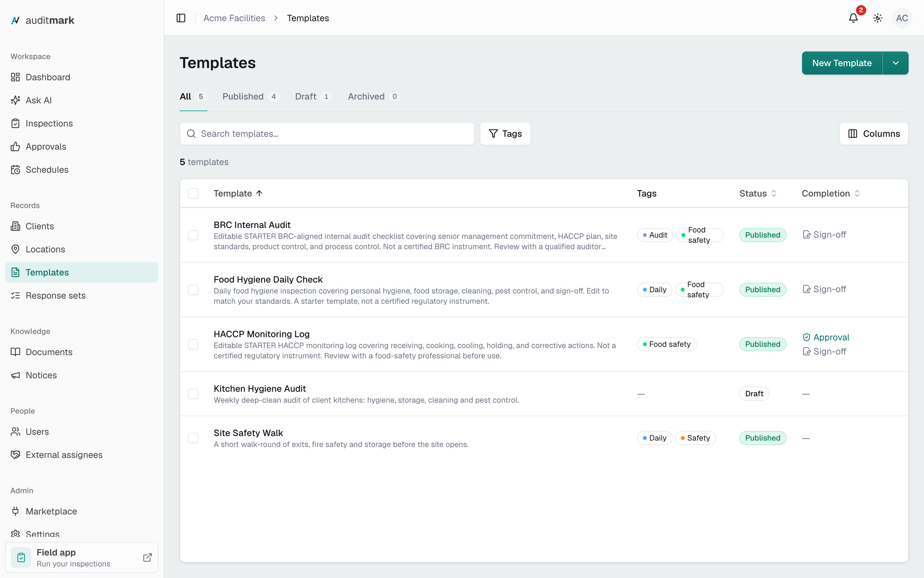
Task: Focus the Search templates field
Action: (327, 134)
